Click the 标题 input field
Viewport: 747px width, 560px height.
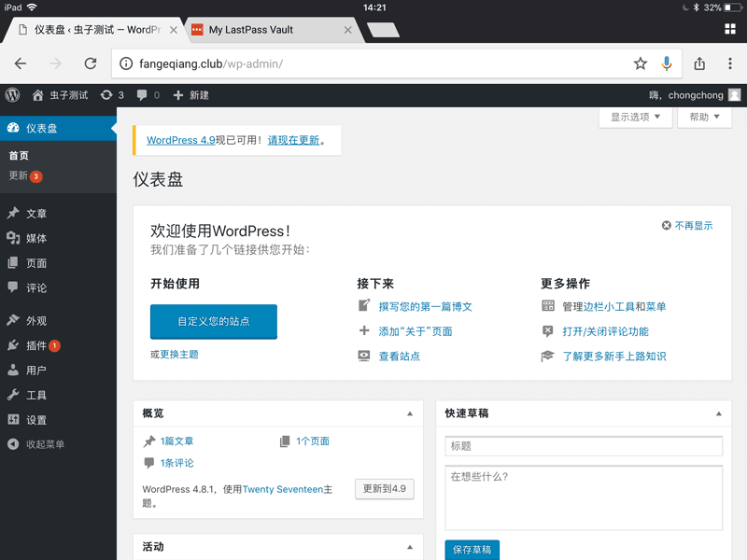click(x=584, y=446)
